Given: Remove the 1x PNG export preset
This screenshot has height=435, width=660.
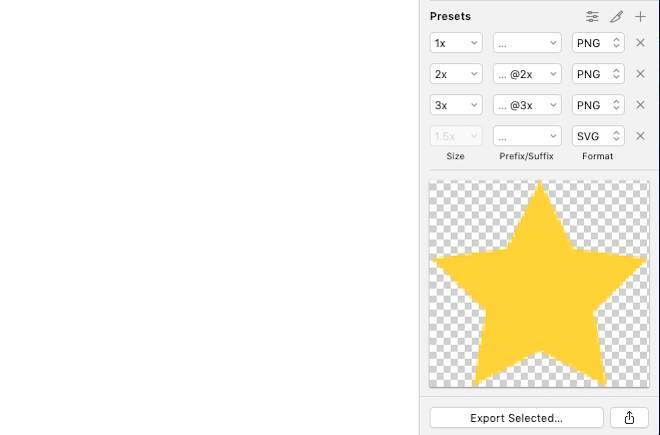Looking at the screenshot, I should (x=641, y=43).
